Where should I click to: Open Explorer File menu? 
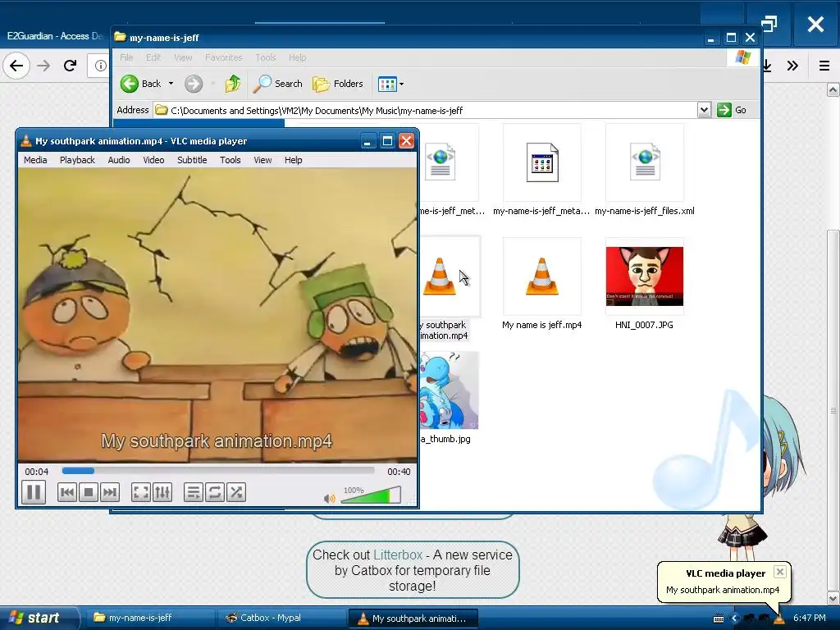tap(126, 57)
